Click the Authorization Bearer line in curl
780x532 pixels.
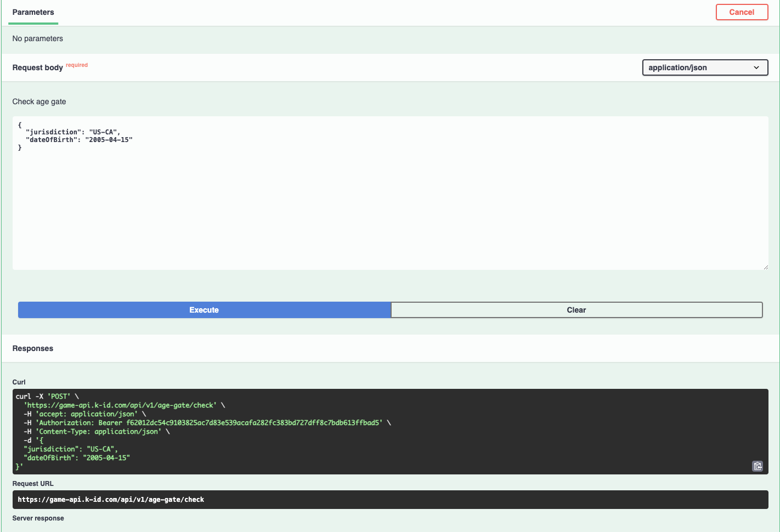tap(207, 423)
